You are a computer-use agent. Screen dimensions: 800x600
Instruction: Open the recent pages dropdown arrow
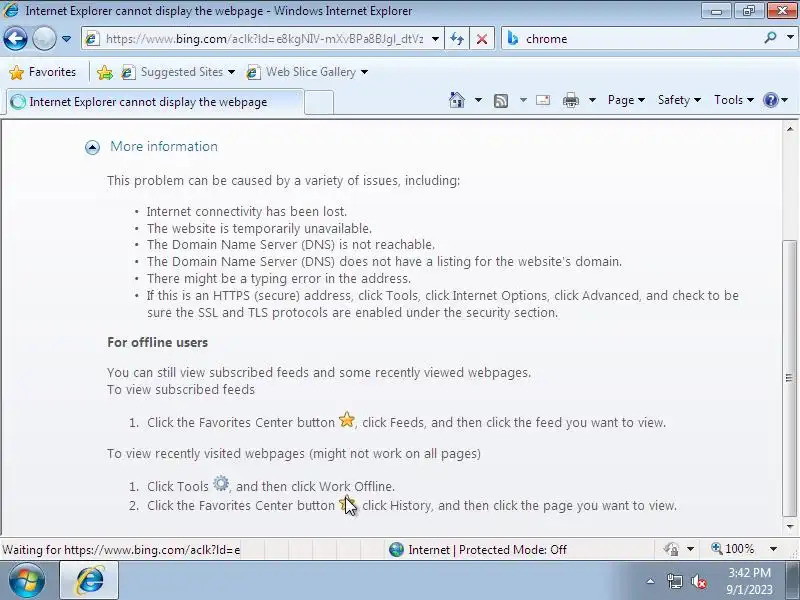[66, 39]
